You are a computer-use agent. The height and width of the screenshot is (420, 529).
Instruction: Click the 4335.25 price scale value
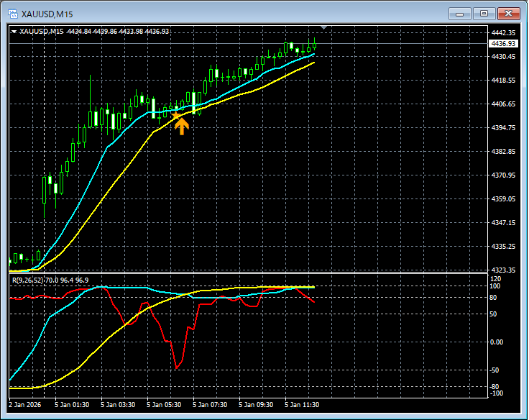tap(503, 247)
